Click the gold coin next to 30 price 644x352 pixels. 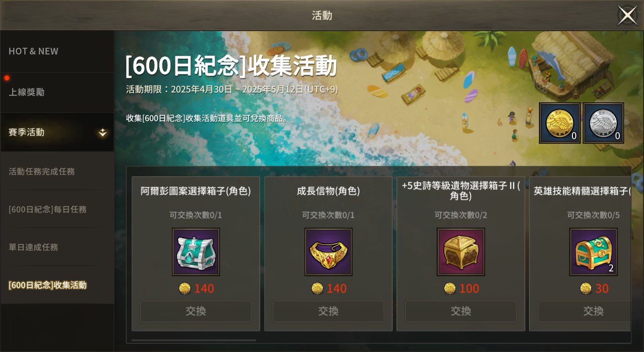tap(586, 288)
